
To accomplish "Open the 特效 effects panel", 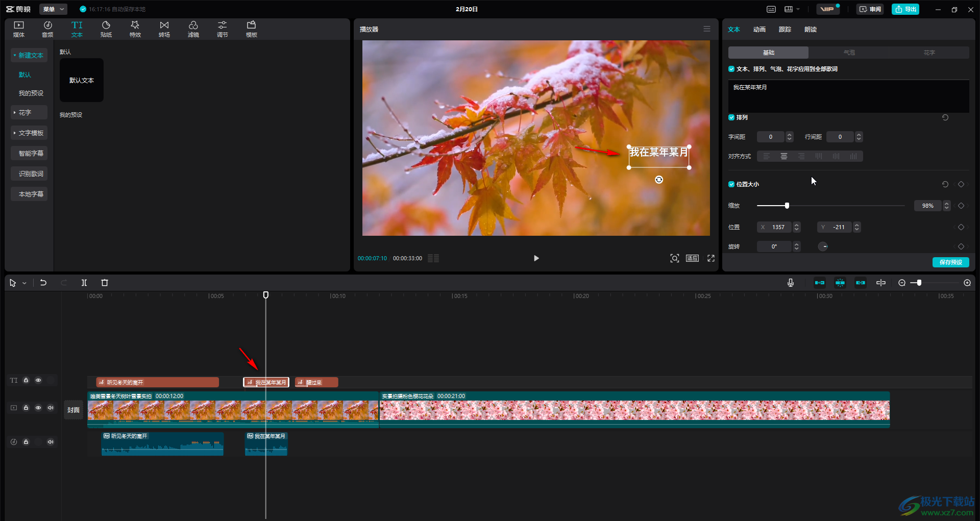I will pyautogui.click(x=135, y=29).
